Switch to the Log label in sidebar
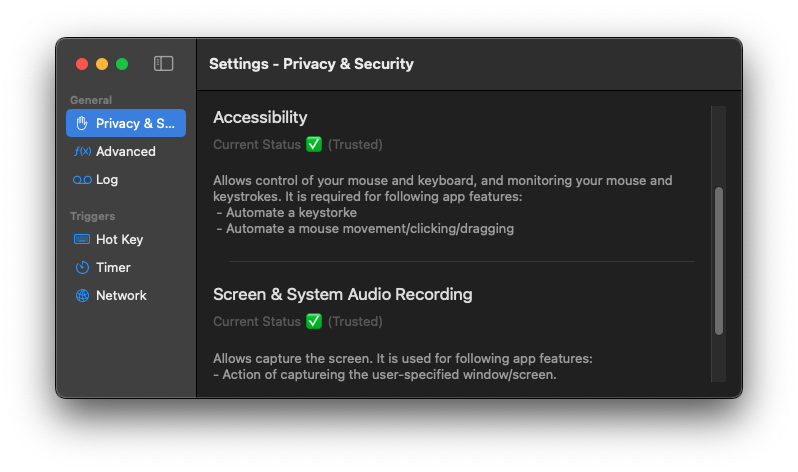The height and width of the screenshot is (472, 798). click(x=107, y=180)
